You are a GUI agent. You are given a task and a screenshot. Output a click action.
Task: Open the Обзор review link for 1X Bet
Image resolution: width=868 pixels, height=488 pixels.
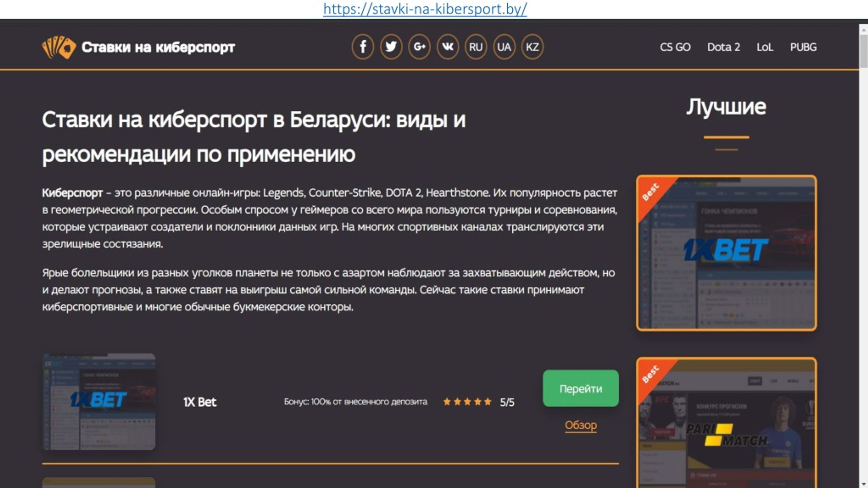[581, 425]
